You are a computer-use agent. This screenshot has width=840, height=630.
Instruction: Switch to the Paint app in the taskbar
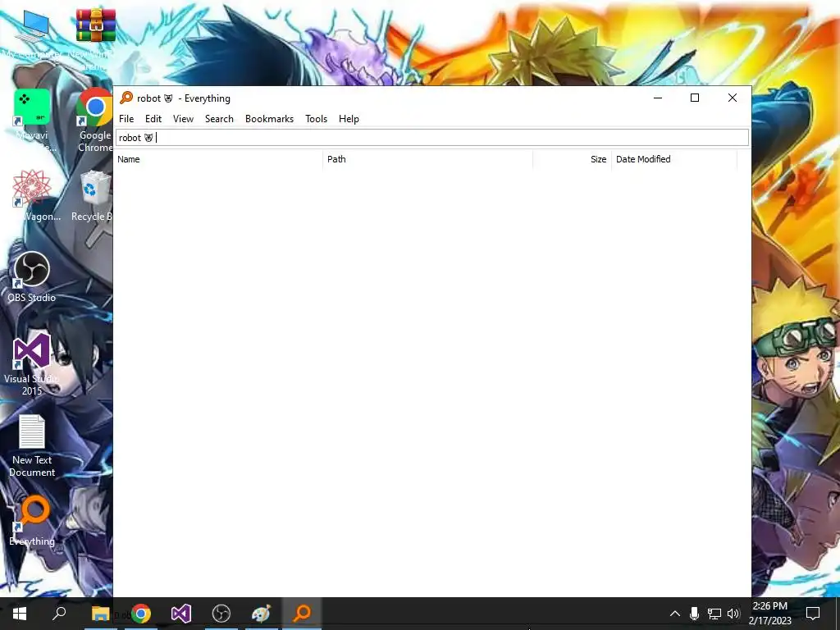tap(262, 613)
